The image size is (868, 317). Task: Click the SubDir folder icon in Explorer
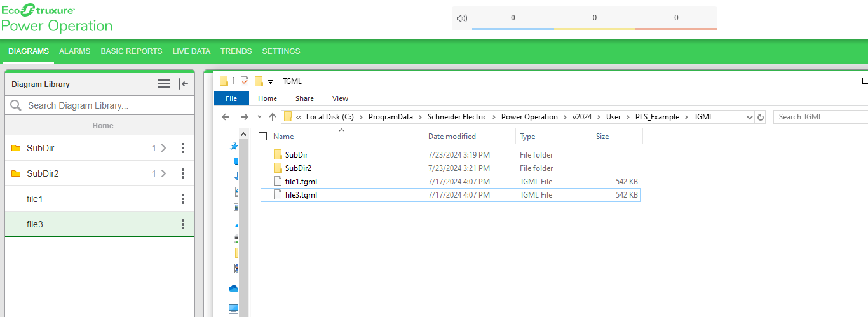tap(278, 154)
